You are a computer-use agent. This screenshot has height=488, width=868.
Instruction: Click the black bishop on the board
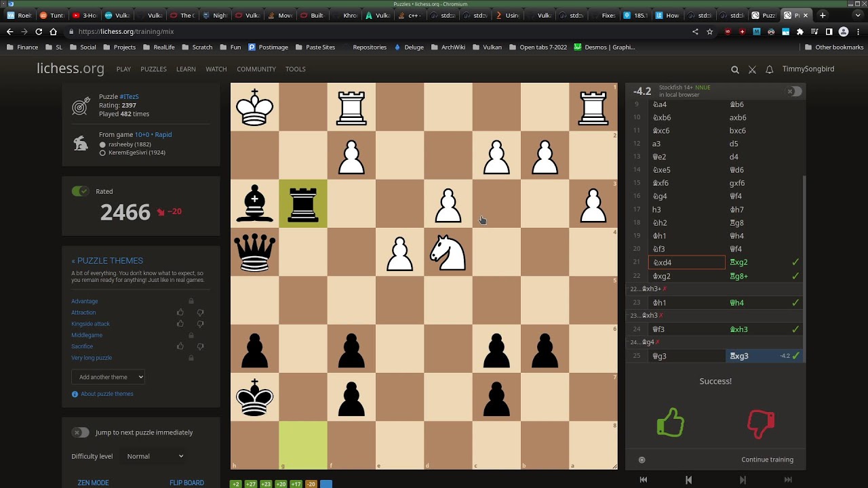(x=255, y=204)
